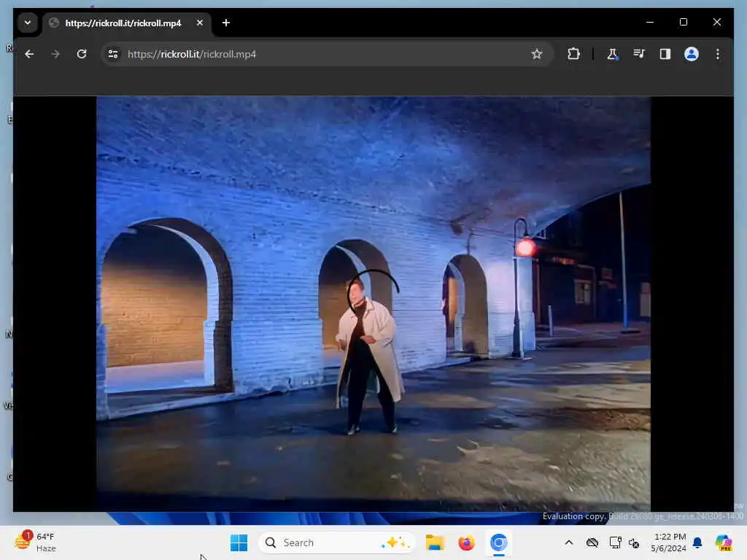This screenshot has height=560, width=747.
Task: Open a new tab with plus button
Action: pos(226,23)
